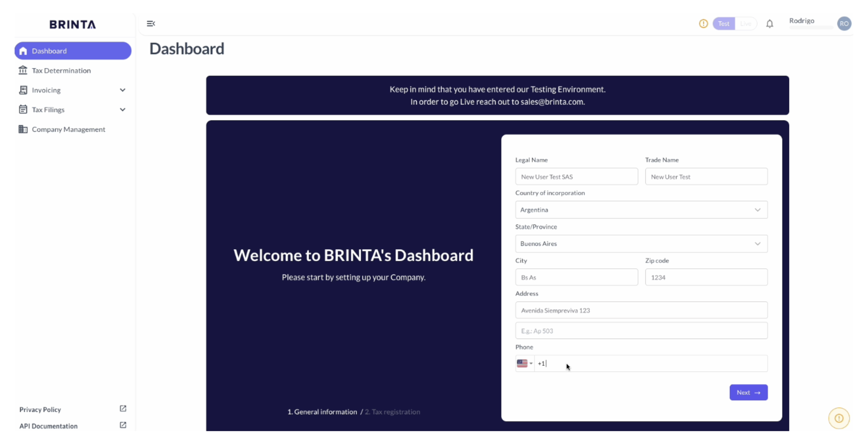
Task: Select phone country flag dropdown
Action: 524,363
